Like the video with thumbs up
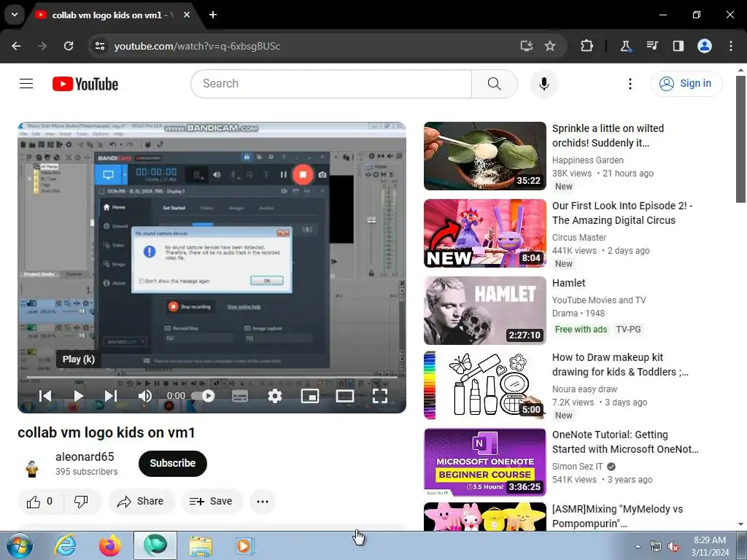The width and height of the screenshot is (747, 560). coord(39,502)
